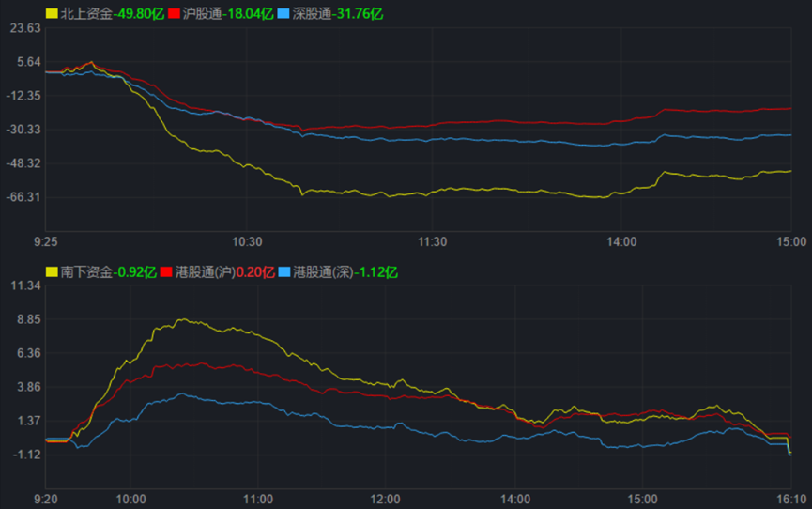Screen dimensions: 812x509
Task: Click the 11:30 time label on top chart
Action: point(432,241)
